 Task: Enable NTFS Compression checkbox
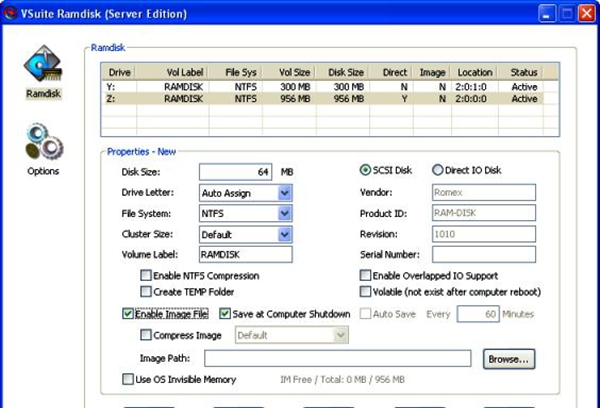146,275
